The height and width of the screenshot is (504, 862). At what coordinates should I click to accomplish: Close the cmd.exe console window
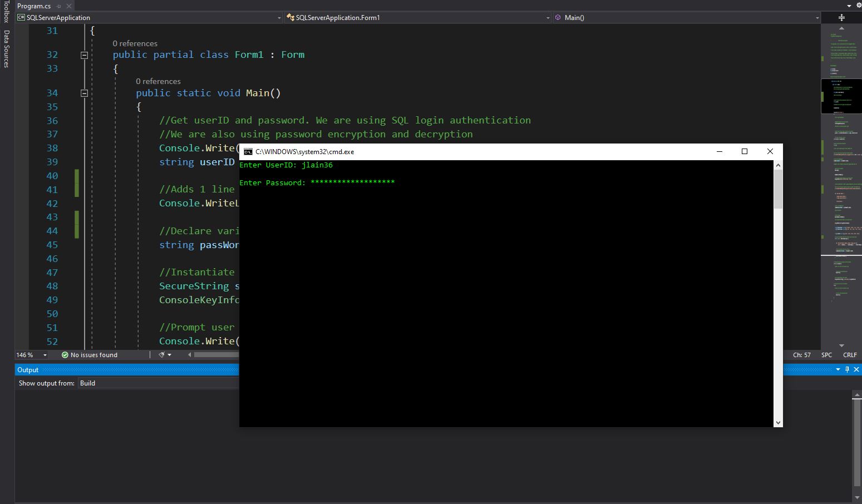coord(770,152)
